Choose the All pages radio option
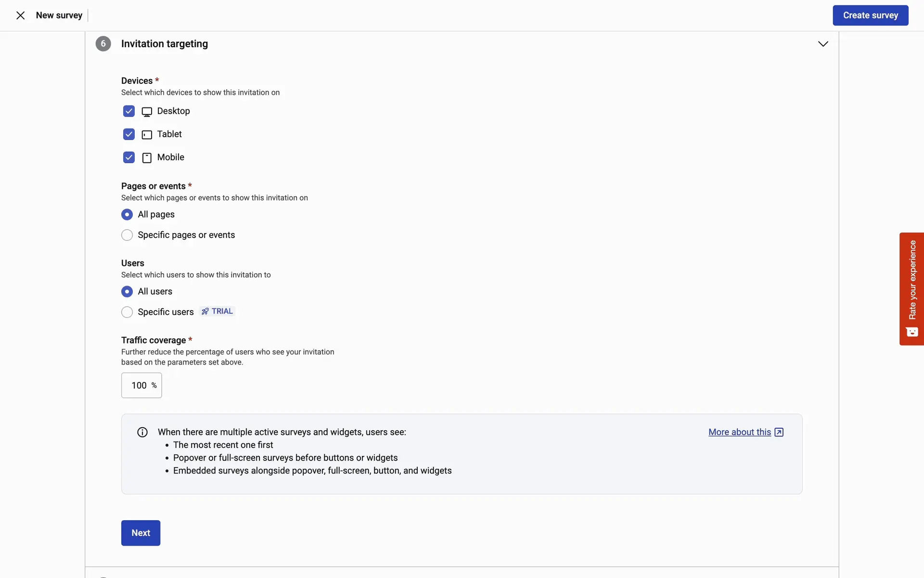 point(127,214)
